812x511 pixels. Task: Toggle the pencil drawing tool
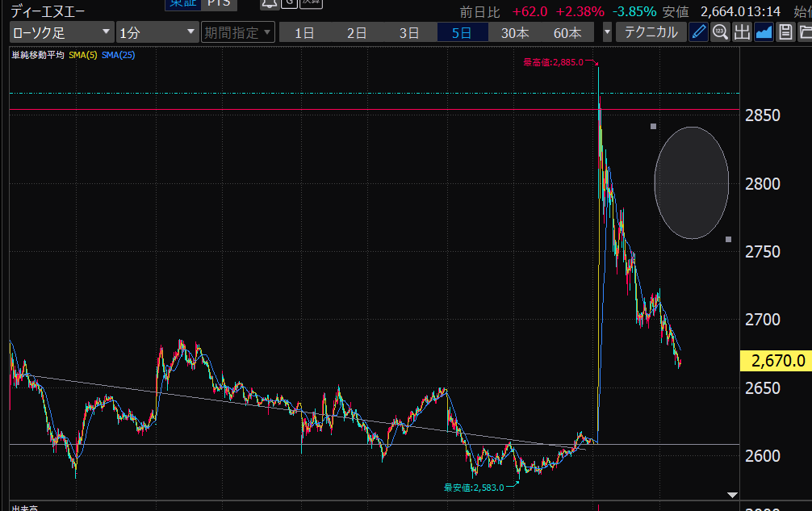click(x=699, y=33)
